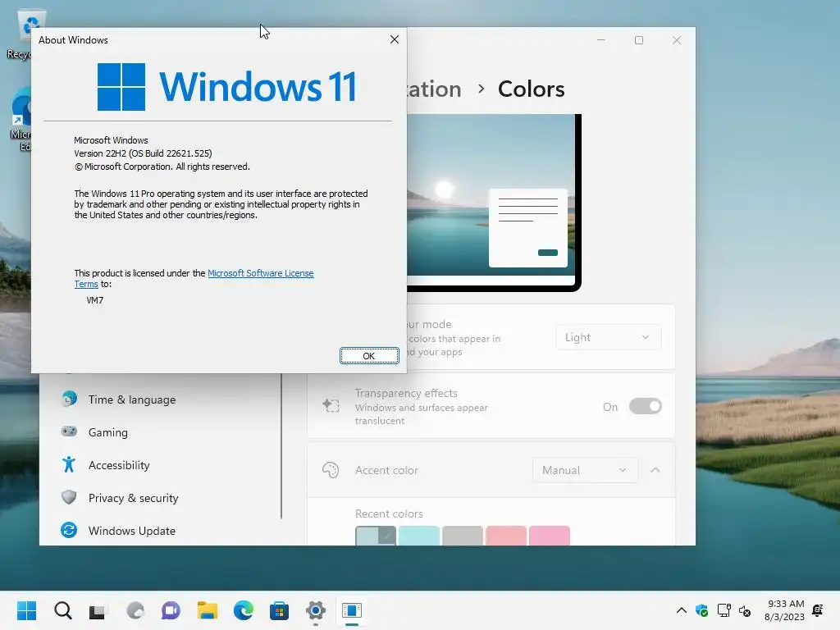Viewport: 840px width, 630px height.
Task: Click the muted volume tray icon
Action: (x=745, y=610)
